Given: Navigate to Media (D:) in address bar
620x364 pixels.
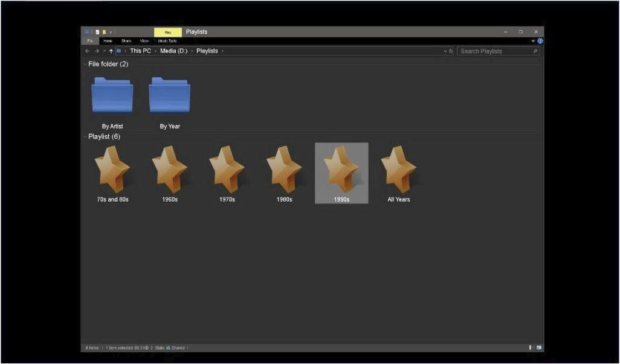Looking at the screenshot, I should tap(173, 51).
